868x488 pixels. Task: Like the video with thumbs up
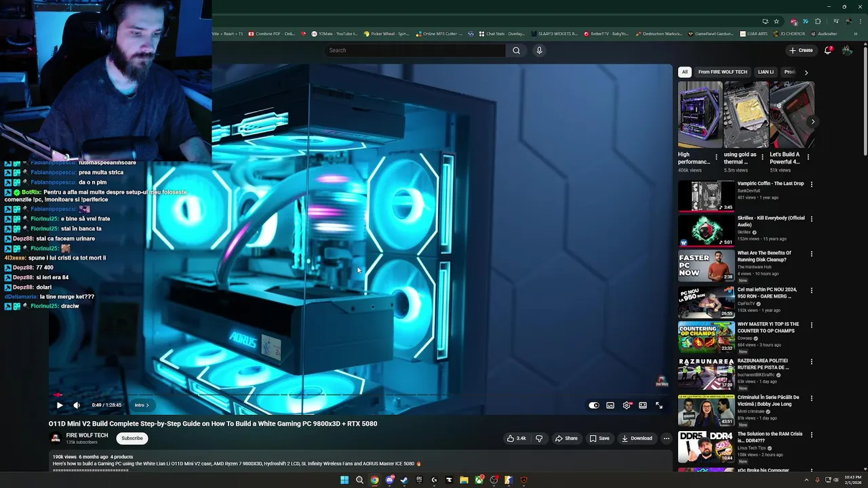coord(517,439)
